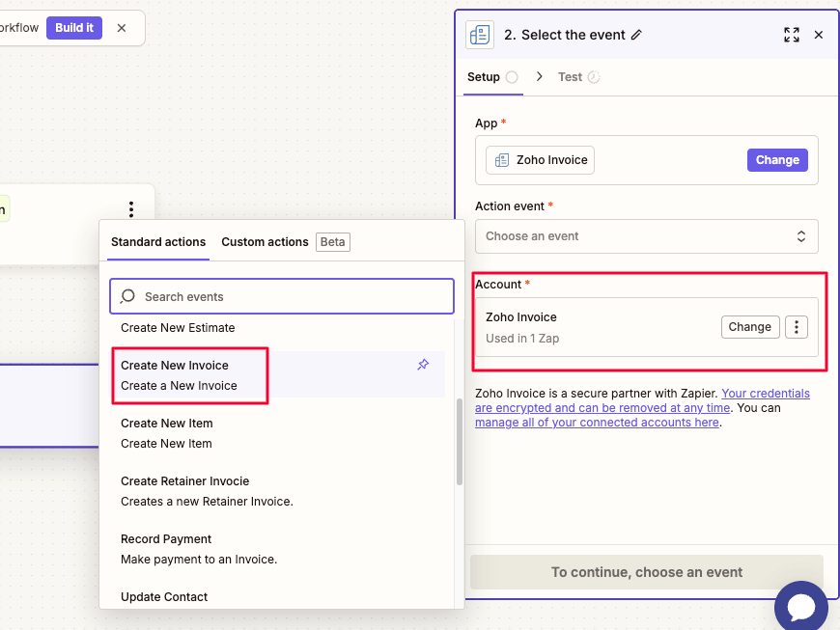Open the Account three-dot options menu
Image resolution: width=840 pixels, height=630 pixels.
797,326
